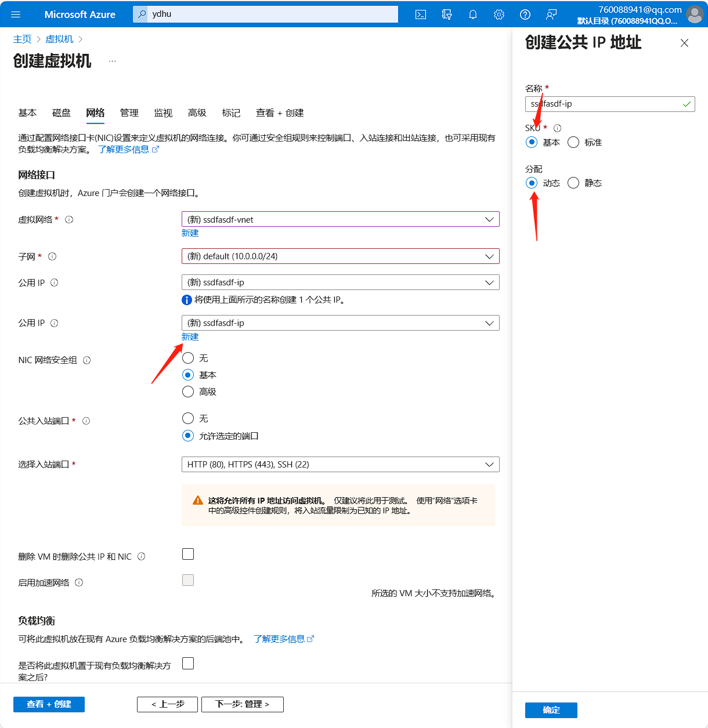Show info tooltip for first 公用 IP

coord(55,282)
